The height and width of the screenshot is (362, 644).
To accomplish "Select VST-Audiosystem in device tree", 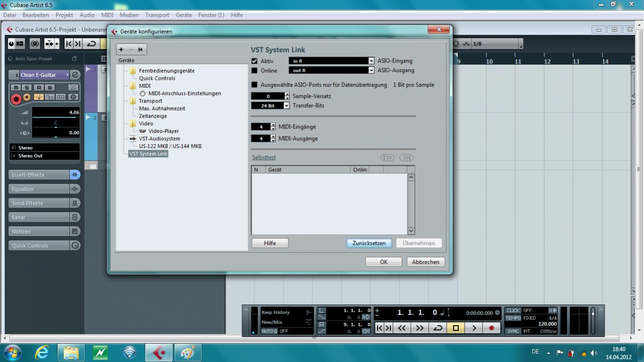I will [159, 139].
